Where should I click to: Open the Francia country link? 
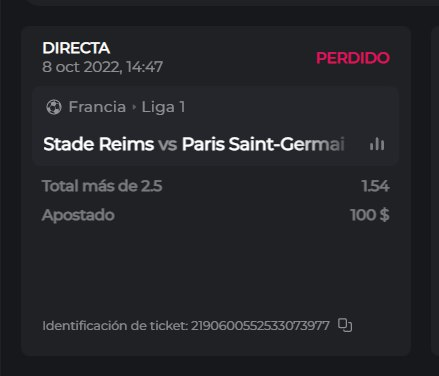click(97, 107)
